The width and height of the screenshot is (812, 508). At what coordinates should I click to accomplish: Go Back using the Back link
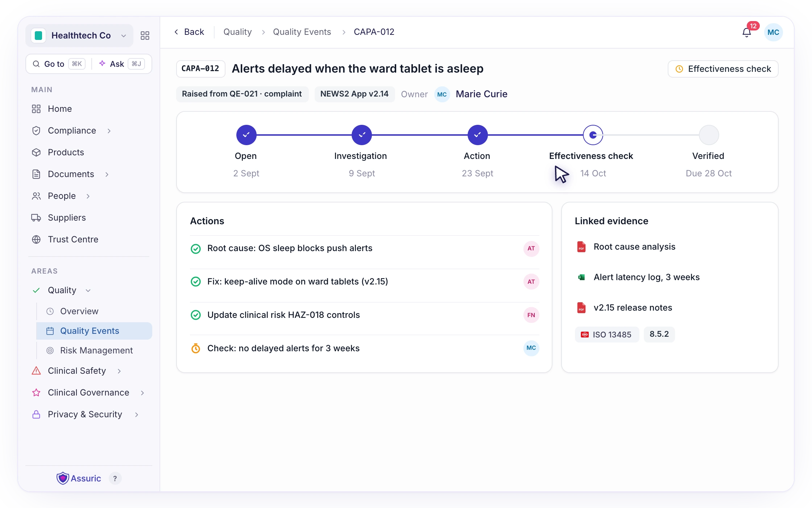pos(189,32)
